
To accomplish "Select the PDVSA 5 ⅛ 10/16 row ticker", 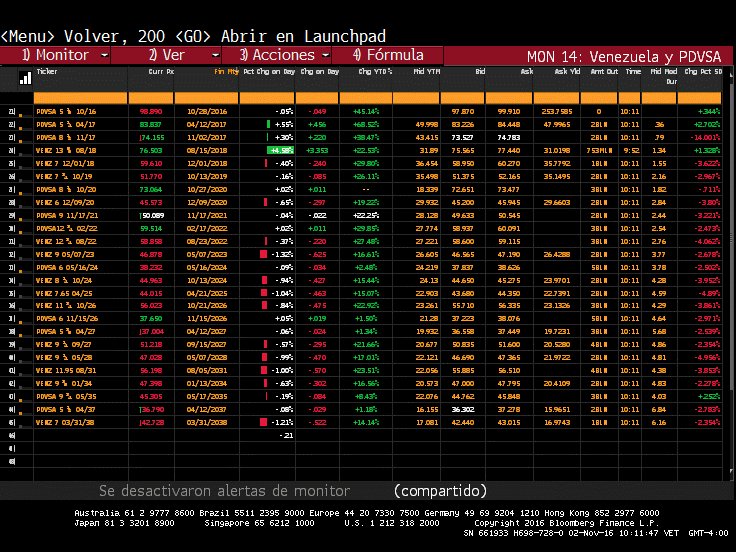I will tap(66, 112).
